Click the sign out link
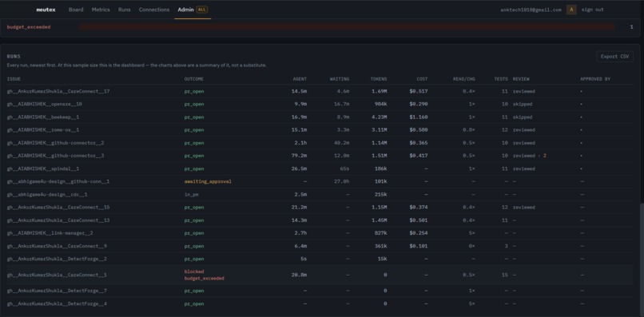Viewport: 644px width, 317px height. (x=592, y=10)
